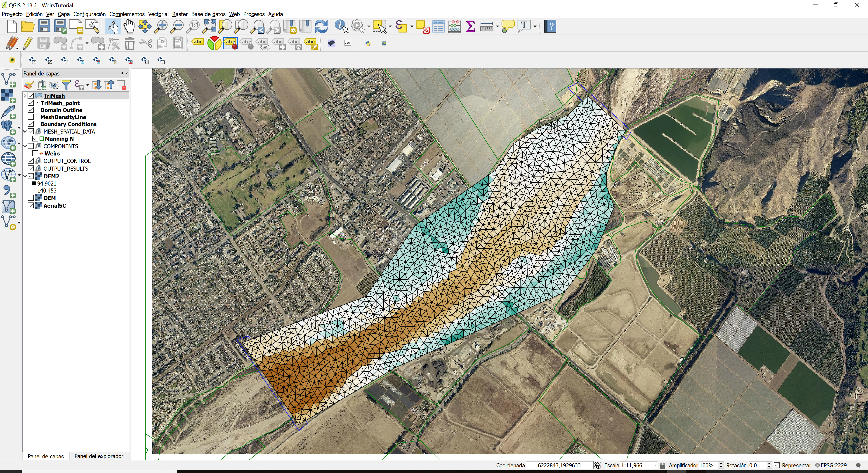868x473 pixels.
Task: Open the Ráster menu
Action: click(180, 14)
